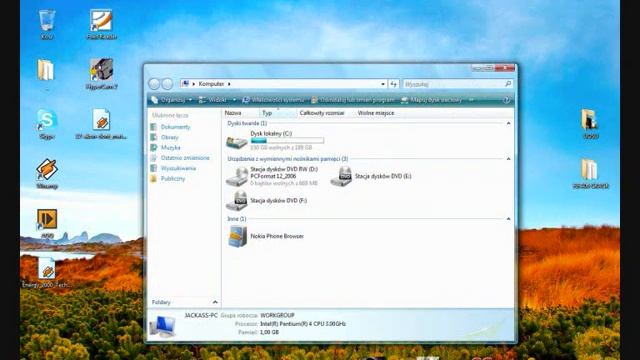The image size is (640, 360).
Task: Select Stacja dysków DVD (F:) drive
Action: [266, 200]
